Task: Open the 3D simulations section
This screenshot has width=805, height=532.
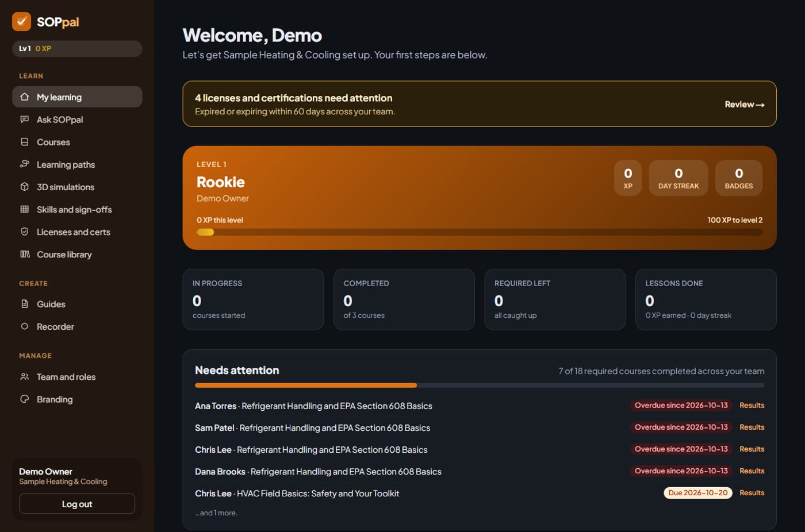Action: coord(77,187)
